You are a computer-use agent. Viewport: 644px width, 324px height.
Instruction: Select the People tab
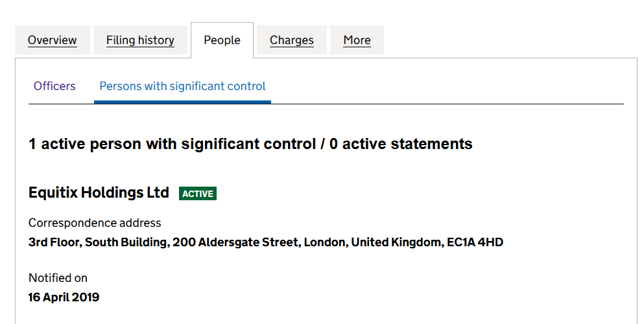tap(222, 40)
